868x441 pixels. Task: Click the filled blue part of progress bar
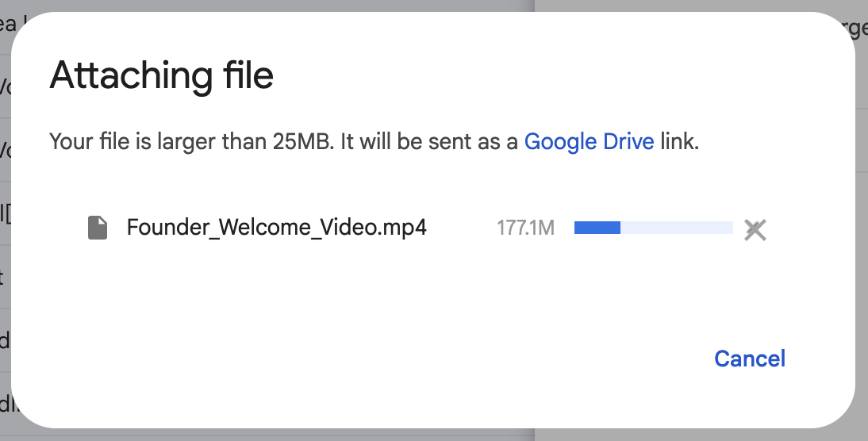597,228
